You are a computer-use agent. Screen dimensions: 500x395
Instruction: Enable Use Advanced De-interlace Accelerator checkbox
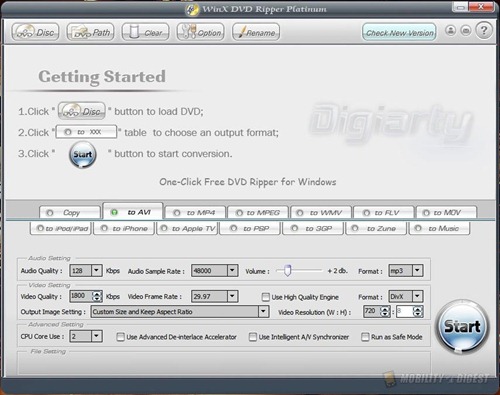[120, 337]
